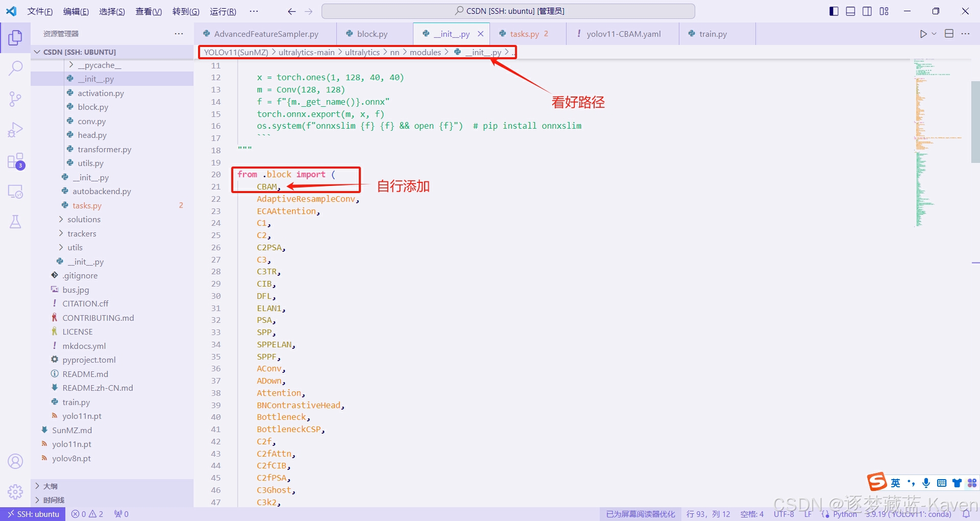Close the __init__.py editor tab
The image size is (980, 521).
480,34
